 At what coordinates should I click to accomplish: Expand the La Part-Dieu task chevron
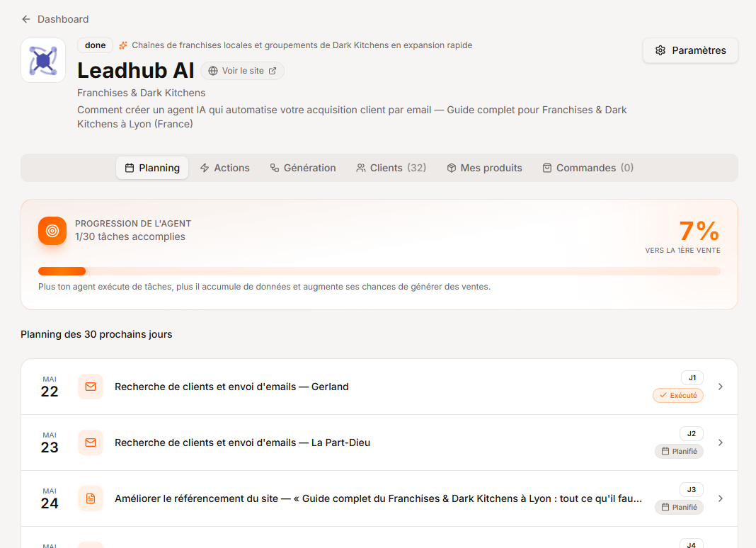tap(721, 443)
